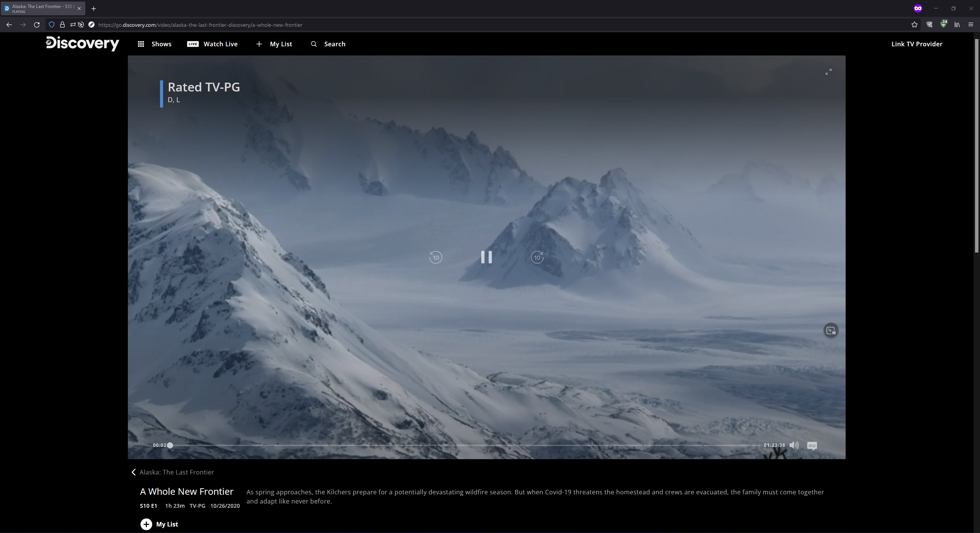
Task: Open picture-in-picture mode
Action: (831, 331)
